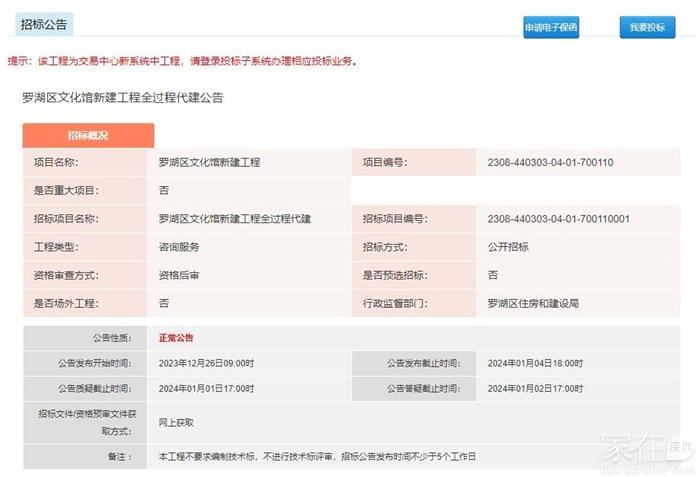The height and width of the screenshot is (477, 700).
Task: Click the 申请电子保函 button
Action: coord(551,28)
